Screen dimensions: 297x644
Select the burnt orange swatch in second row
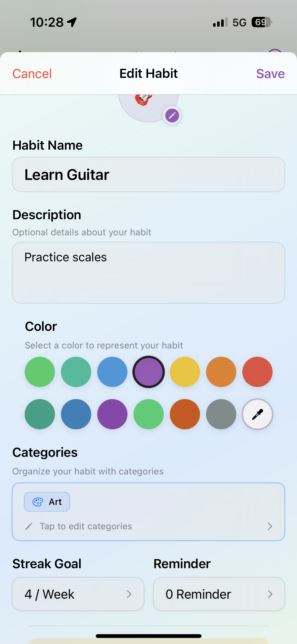(185, 414)
